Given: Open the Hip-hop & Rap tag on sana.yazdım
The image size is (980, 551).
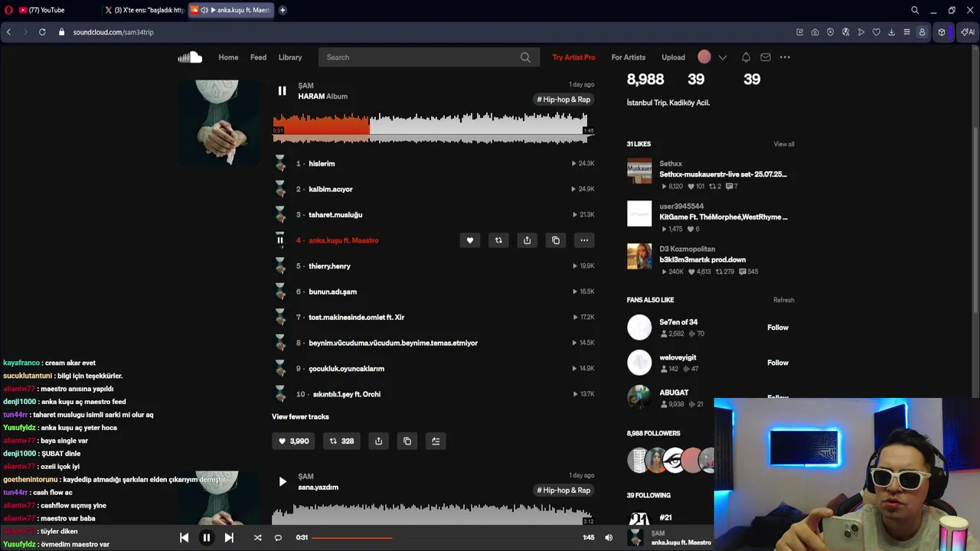Looking at the screenshot, I should 563,491.
